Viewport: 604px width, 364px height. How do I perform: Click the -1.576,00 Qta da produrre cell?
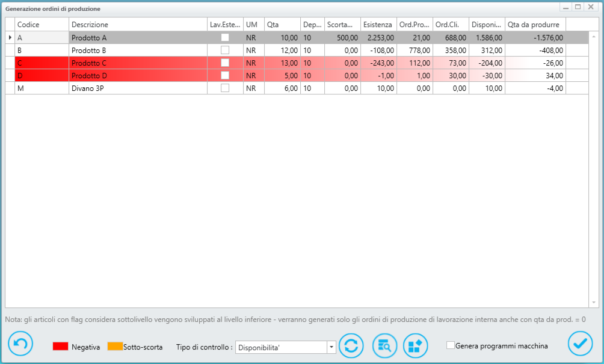535,37
